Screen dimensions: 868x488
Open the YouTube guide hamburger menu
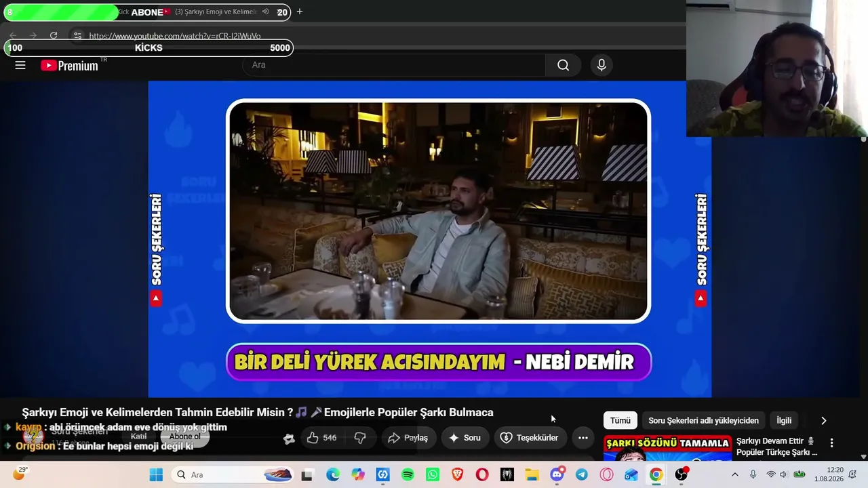point(20,65)
